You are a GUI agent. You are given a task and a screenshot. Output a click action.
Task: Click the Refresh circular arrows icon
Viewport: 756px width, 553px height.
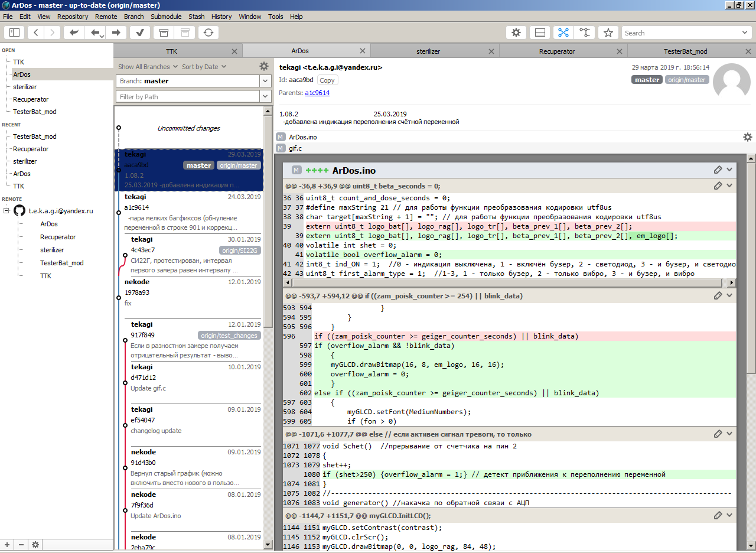[x=208, y=32]
